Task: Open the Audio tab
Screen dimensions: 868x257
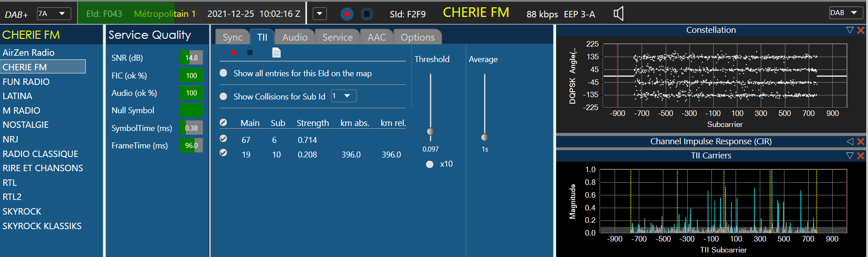Action: [x=295, y=37]
